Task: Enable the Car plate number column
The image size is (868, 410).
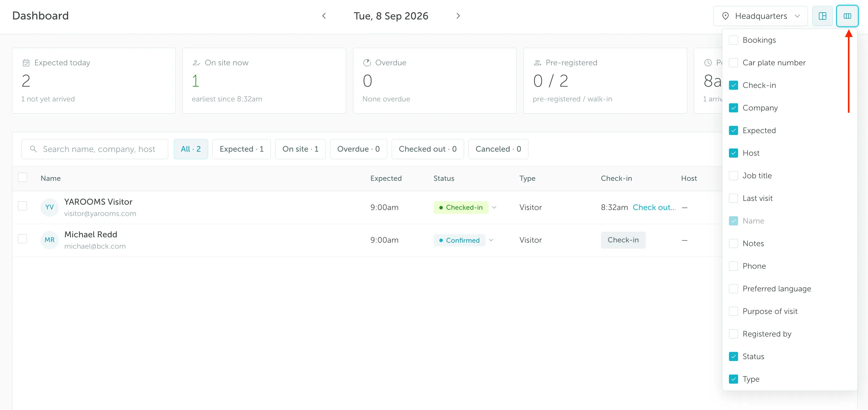Action: pos(733,63)
